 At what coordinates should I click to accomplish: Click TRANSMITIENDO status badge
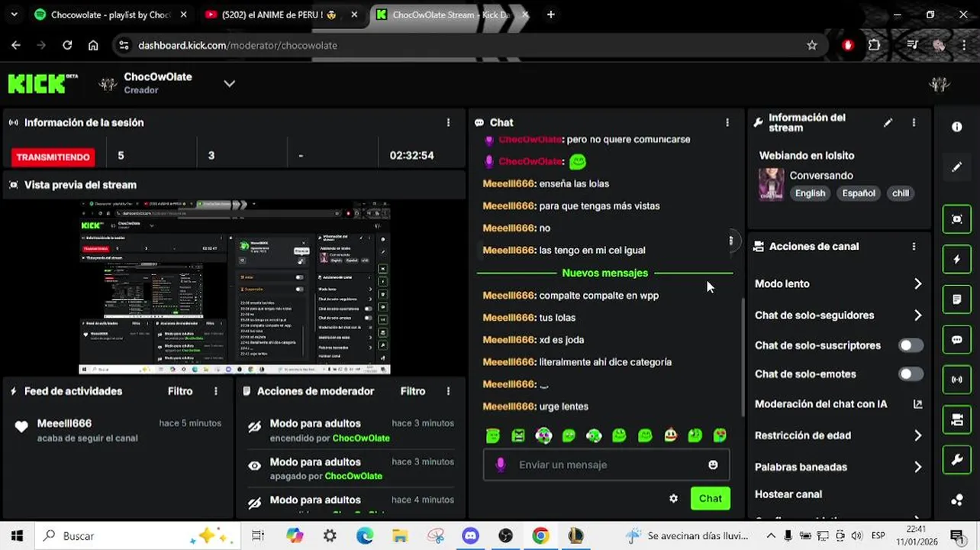[53, 157]
